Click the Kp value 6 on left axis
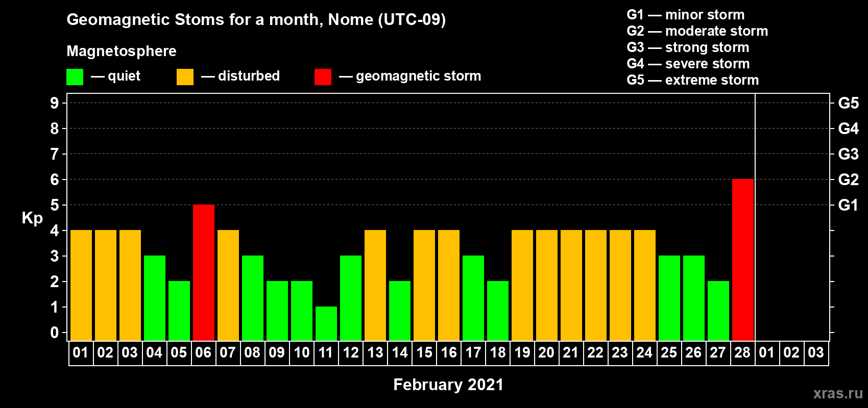Viewport: 868px width, 408px height. (55, 180)
